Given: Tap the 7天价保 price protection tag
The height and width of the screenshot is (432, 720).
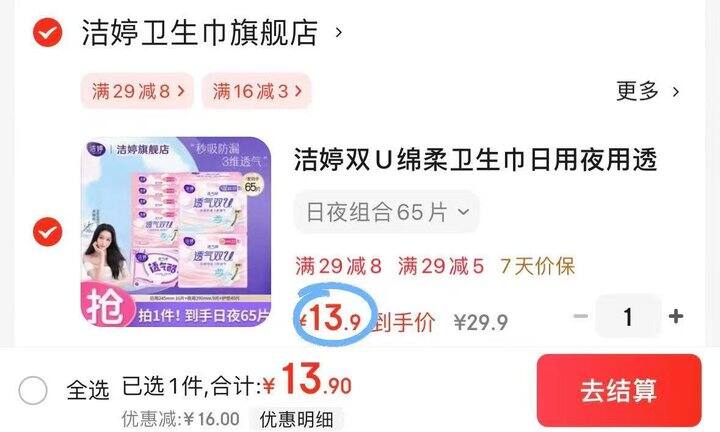Looking at the screenshot, I should 538,266.
